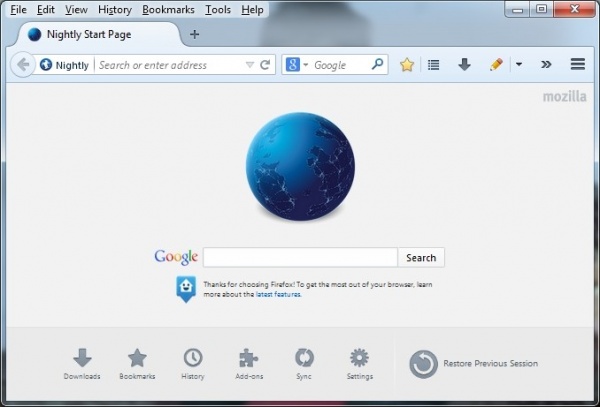The height and width of the screenshot is (407, 600).
Task: Click the Nightly globe logo on the page
Action: coord(300,166)
